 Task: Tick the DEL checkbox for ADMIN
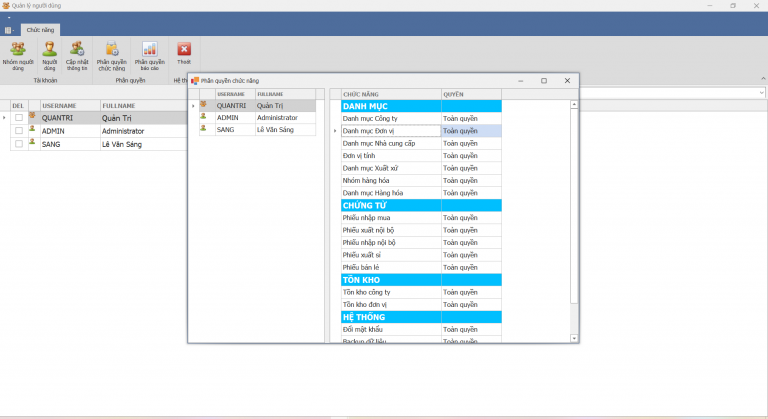click(x=18, y=131)
